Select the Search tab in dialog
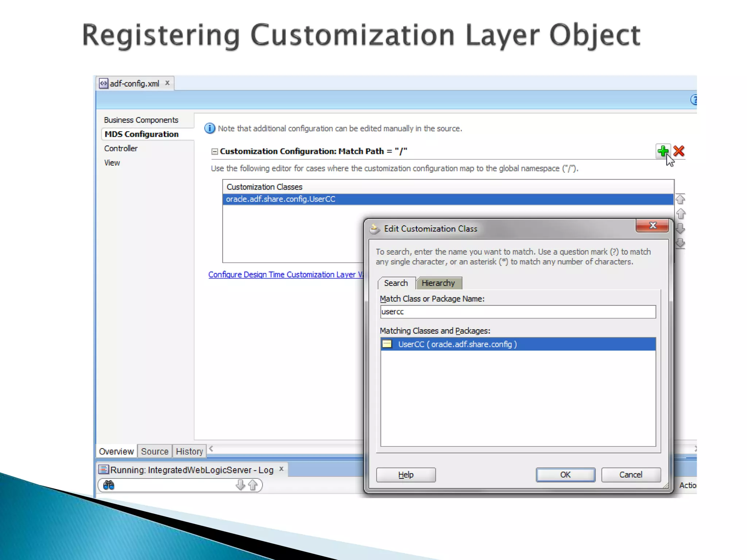Image resolution: width=747 pixels, height=560 pixels. click(396, 283)
